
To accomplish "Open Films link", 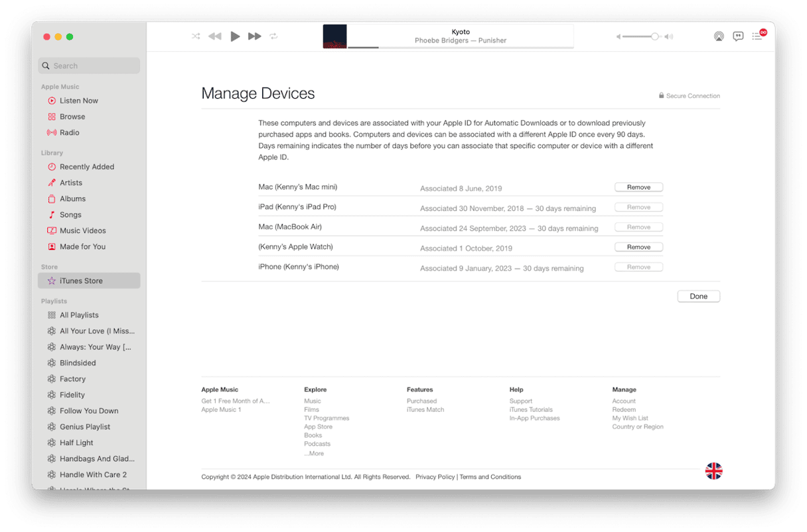I will (x=311, y=409).
